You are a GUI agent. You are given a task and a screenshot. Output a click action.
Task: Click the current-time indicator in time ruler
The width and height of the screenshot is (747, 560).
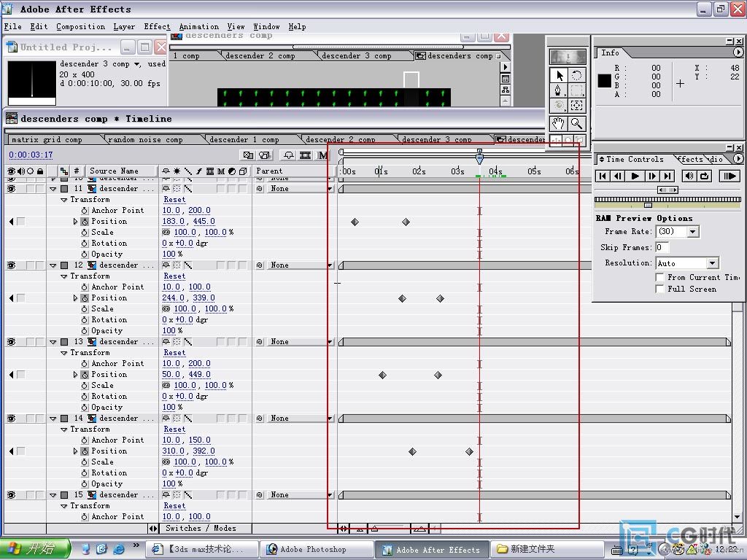click(479, 157)
